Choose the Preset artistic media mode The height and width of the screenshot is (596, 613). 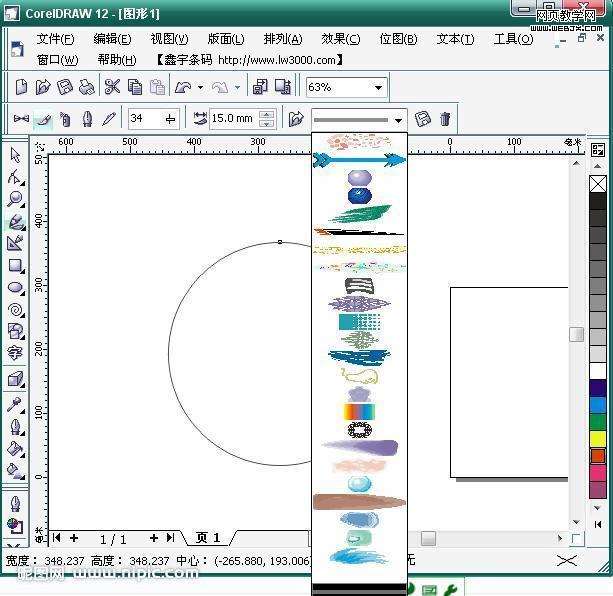click(21, 118)
